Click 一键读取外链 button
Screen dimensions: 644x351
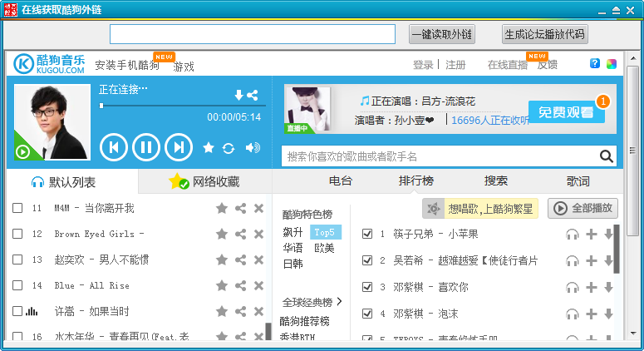pos(442,34)
